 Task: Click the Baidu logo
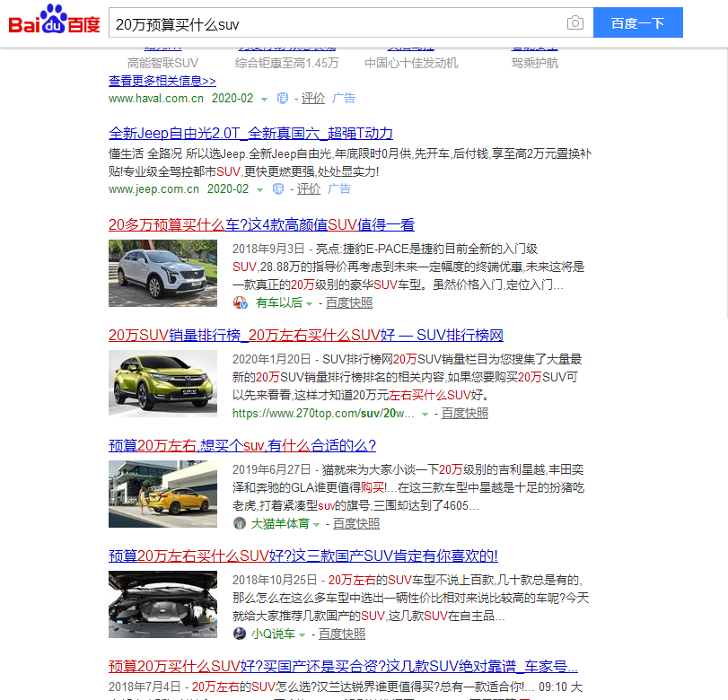(55, 20)
